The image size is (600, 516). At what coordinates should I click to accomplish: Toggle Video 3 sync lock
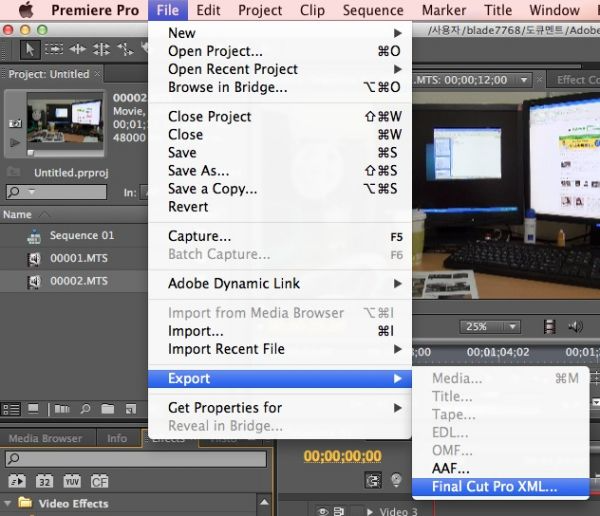click(339, 511)
